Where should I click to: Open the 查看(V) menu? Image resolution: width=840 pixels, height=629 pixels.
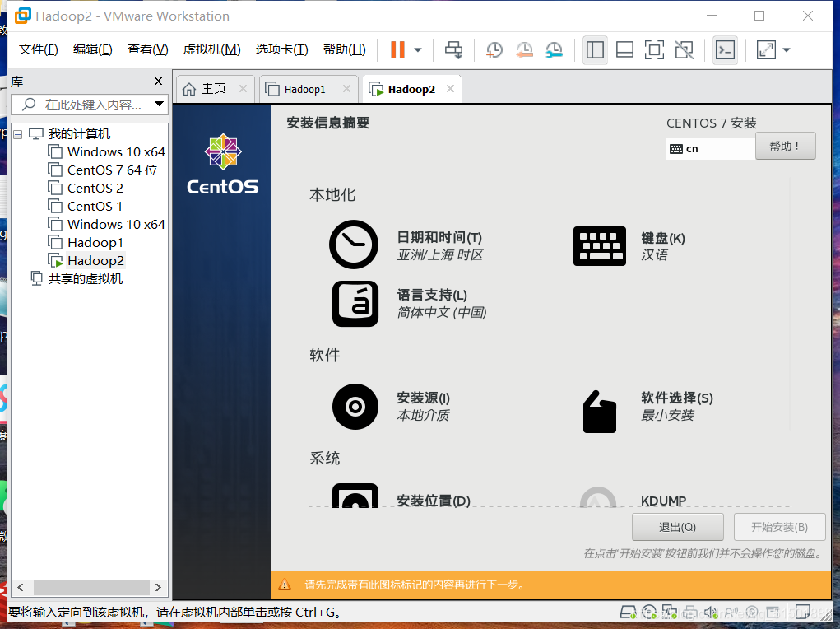click(147, 49)
